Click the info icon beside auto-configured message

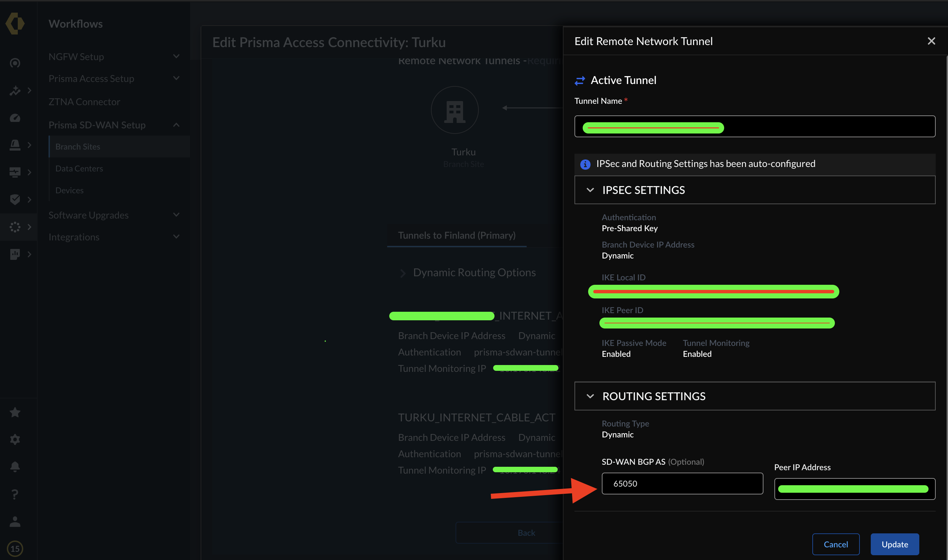tap(585, 164)
